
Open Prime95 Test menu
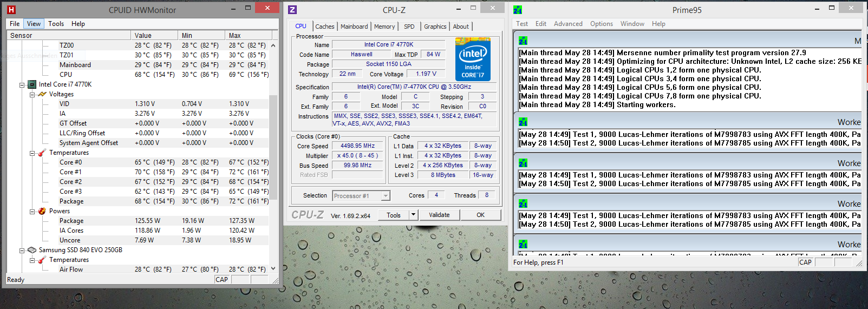coord(522,24)
